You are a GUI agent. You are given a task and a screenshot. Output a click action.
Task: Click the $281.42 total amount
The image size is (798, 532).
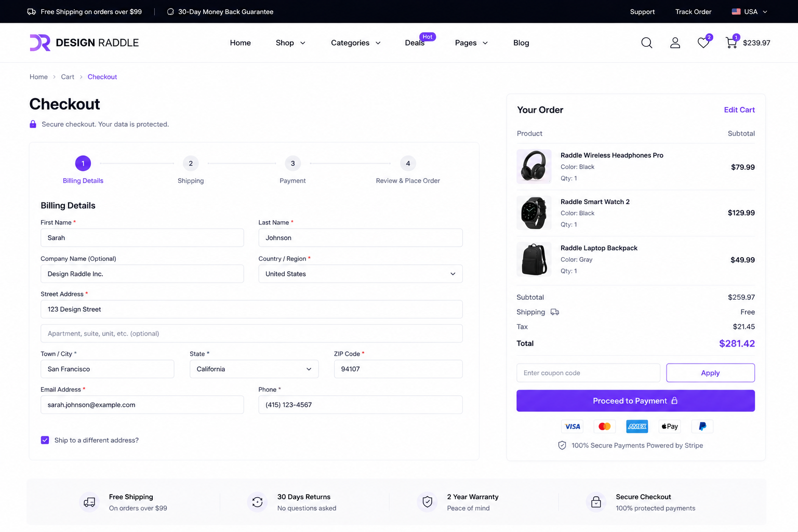point(737,343)
